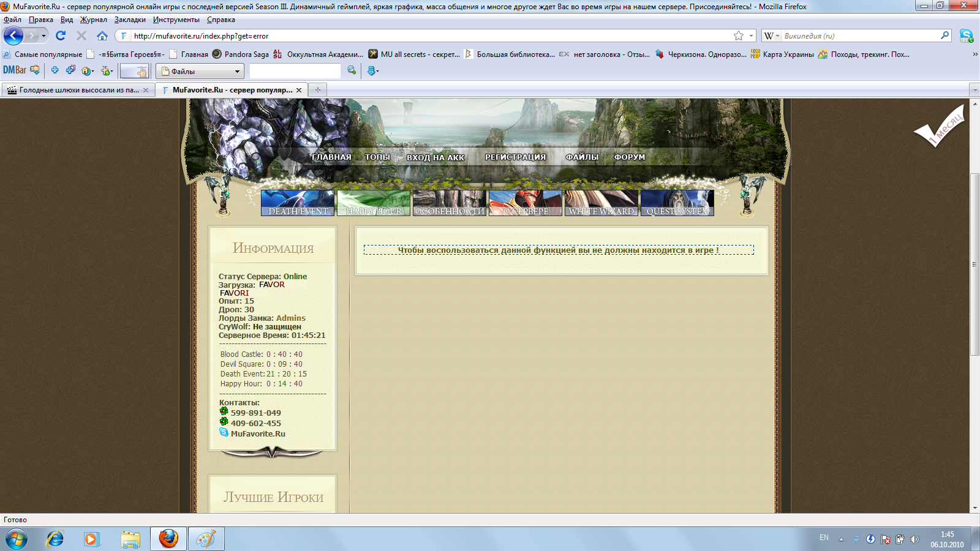Click the DMBar blue plus add-download icon
Viewport: 980px width, 551px height.
coord(55,70)
